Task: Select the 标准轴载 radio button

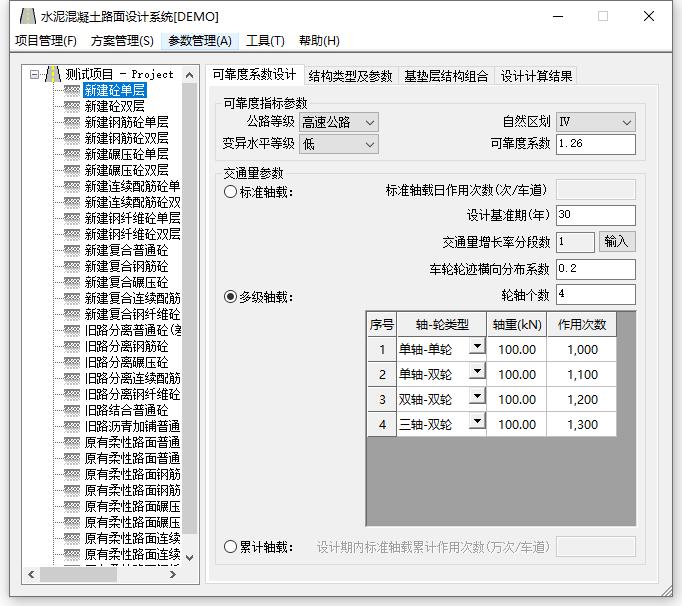Action: pyautogui.click(x=231, y=192)
